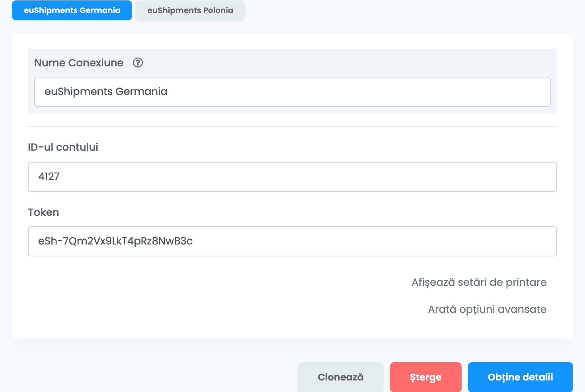Click the Obține detalii button

[521, 377]
